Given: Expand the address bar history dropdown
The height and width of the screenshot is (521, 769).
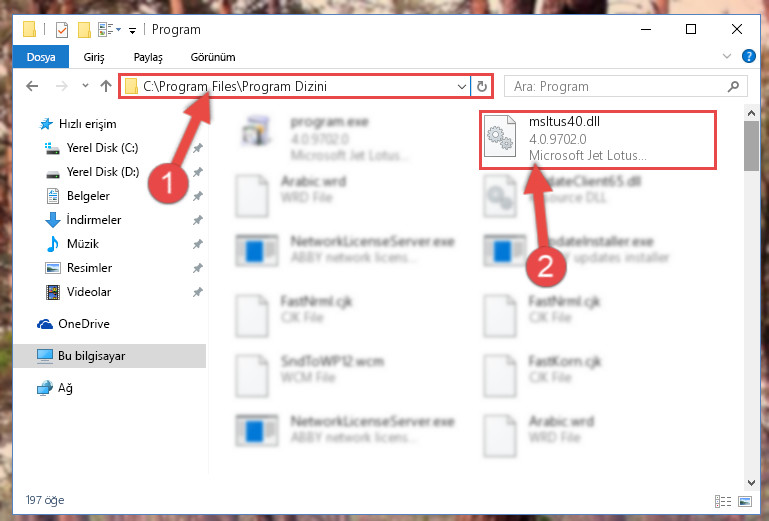Looking at the screenshot, I should (461, 87).
